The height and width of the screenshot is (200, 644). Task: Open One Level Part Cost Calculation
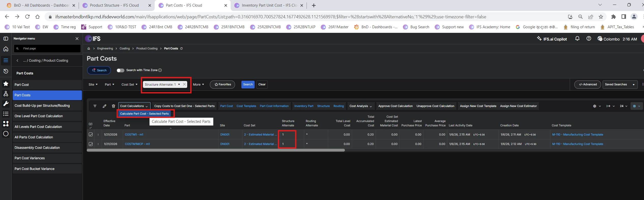[x=47, y=116]
